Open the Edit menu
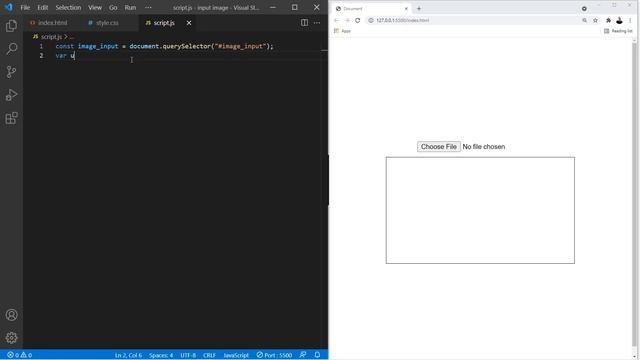640x360 pixels. [42, 7]
